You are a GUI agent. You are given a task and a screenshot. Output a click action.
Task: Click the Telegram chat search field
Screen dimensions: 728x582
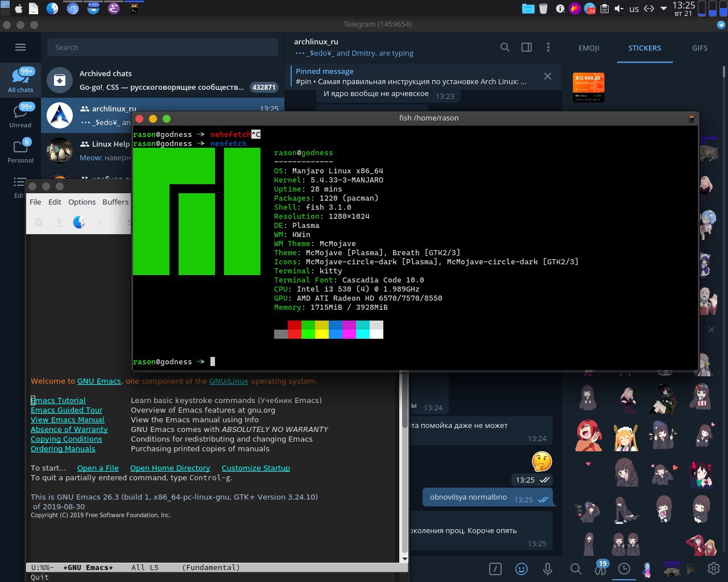coord(163,48)
